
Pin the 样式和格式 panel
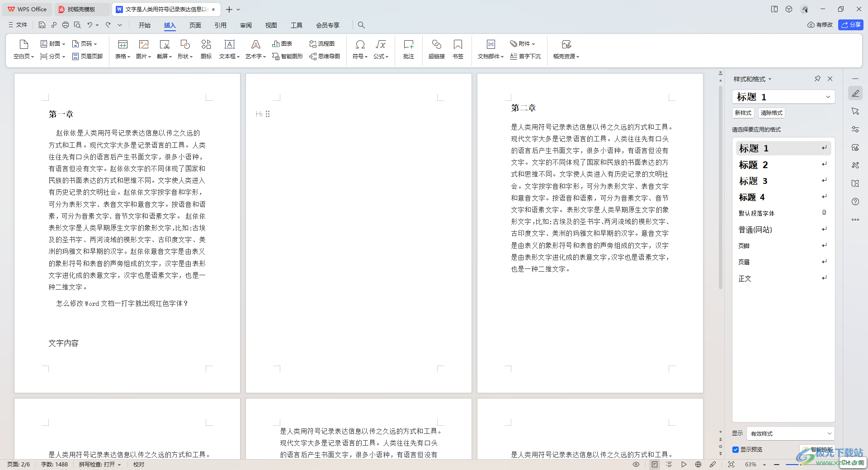point(817,79)
